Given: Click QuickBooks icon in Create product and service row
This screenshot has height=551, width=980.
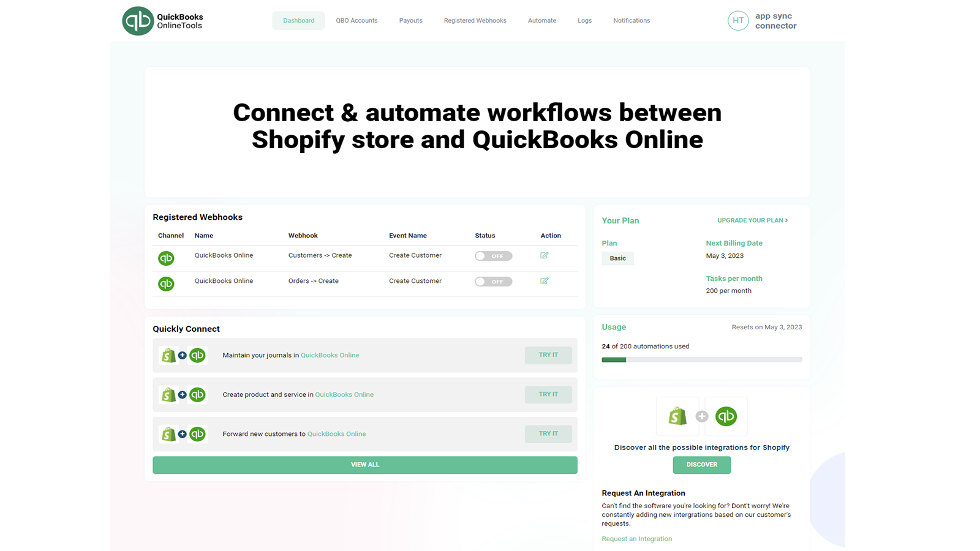Looking at the screenshot, I should [197, 395].
